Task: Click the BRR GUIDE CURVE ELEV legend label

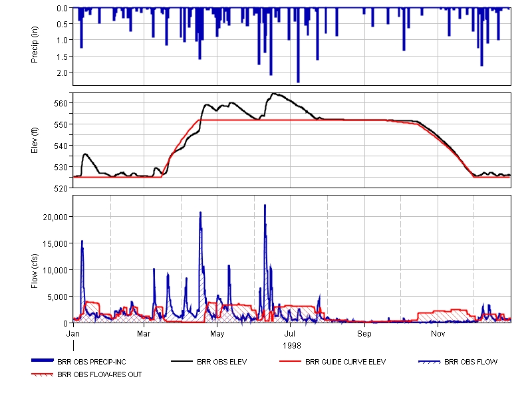Action: [x=345, y=362]
